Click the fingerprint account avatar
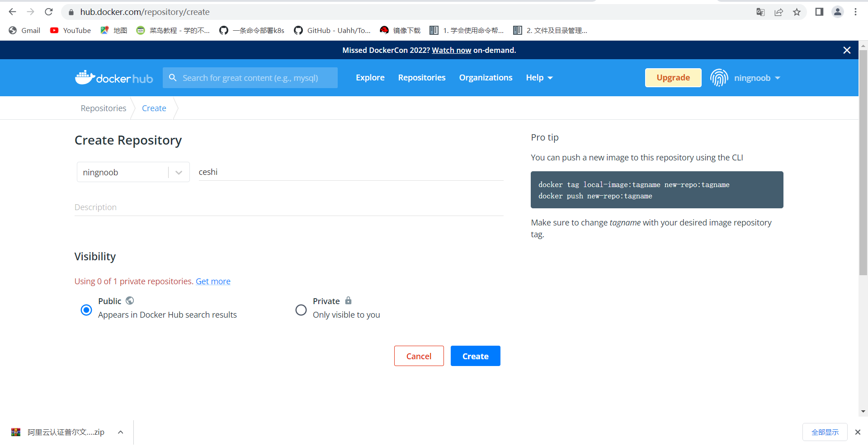Viewport: 868px width, 446px height. (x=719, y=78)
